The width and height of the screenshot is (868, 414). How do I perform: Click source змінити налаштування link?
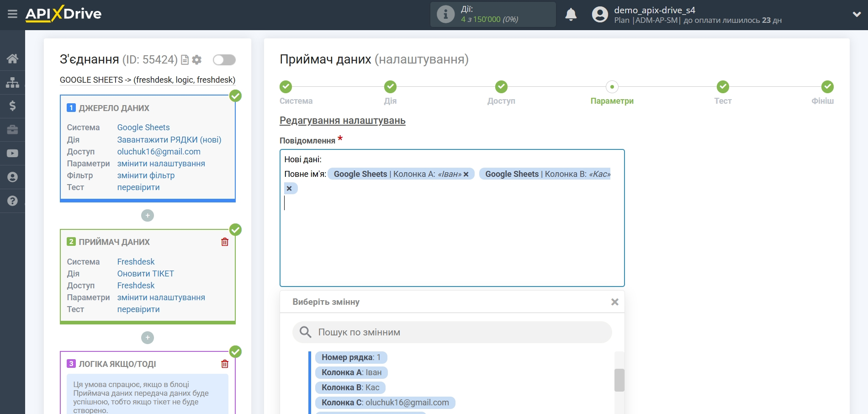pyautogui.click(x=161, y=164)
